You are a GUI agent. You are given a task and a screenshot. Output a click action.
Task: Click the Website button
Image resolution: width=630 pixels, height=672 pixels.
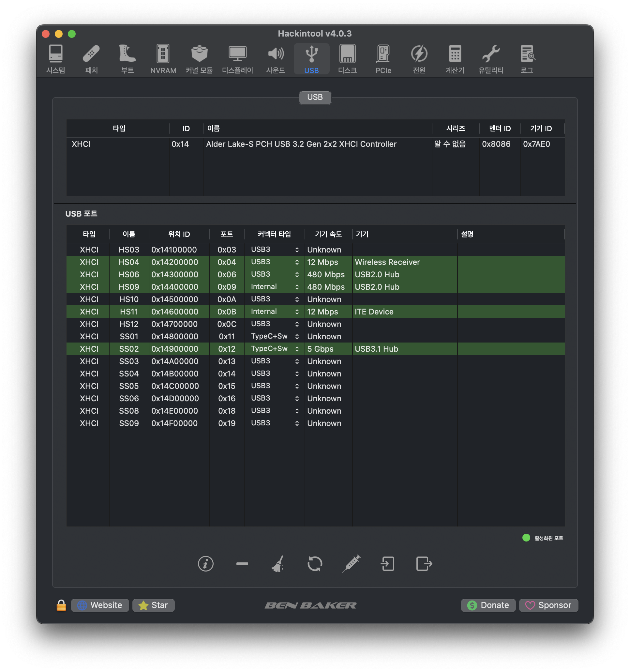click(x=100, y=605)
